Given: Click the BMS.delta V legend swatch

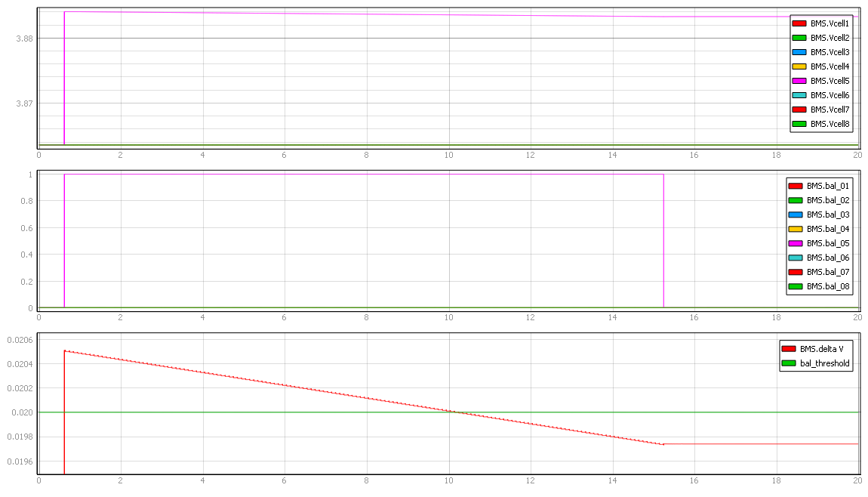Looking at the screenshot, I should click(789, 348).
